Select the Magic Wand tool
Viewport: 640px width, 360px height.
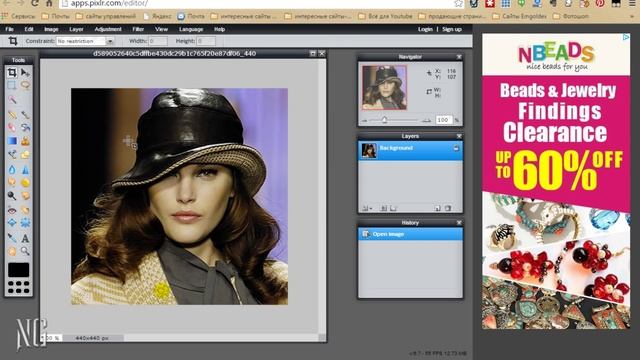12,99
